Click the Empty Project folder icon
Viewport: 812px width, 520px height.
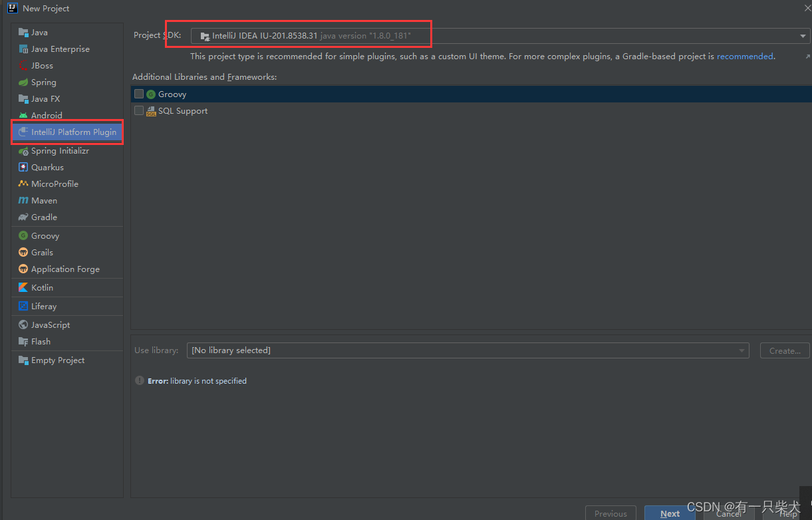coord(23,360)
